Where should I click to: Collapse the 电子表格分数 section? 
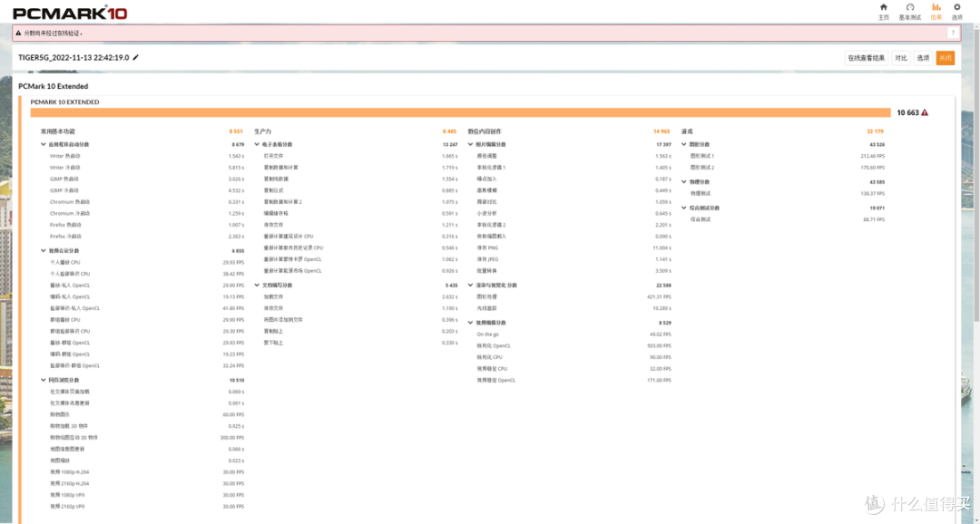click(x=257, y=144)
